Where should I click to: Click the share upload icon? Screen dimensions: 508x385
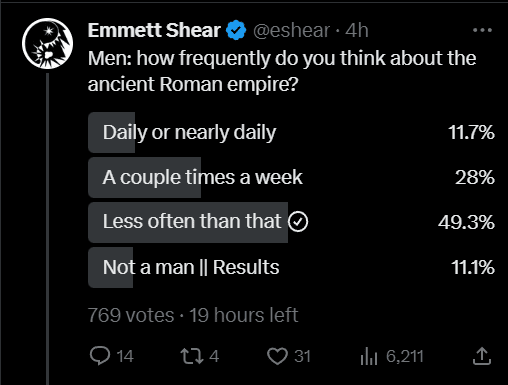tap(482, 356)
